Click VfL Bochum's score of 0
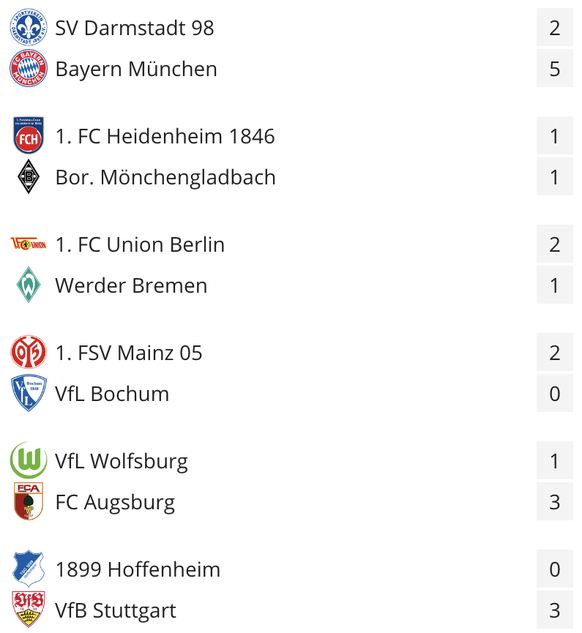Screen dimensions: 582x633 tap(555, 393)
